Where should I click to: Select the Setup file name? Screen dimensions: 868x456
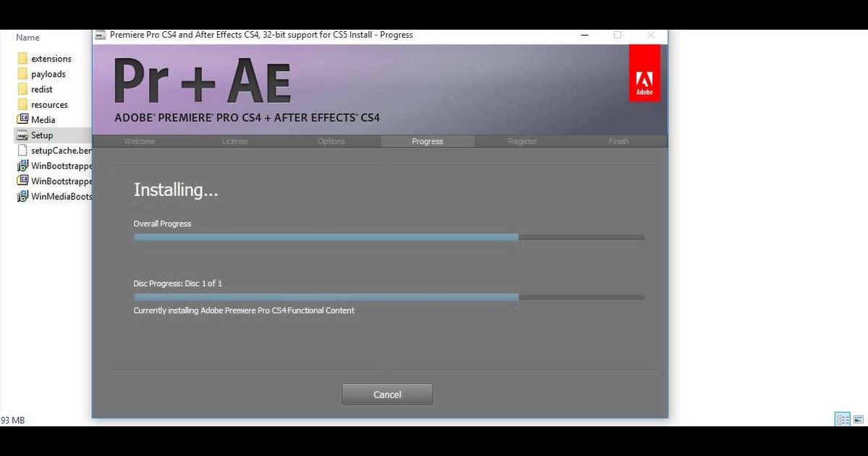42,135
